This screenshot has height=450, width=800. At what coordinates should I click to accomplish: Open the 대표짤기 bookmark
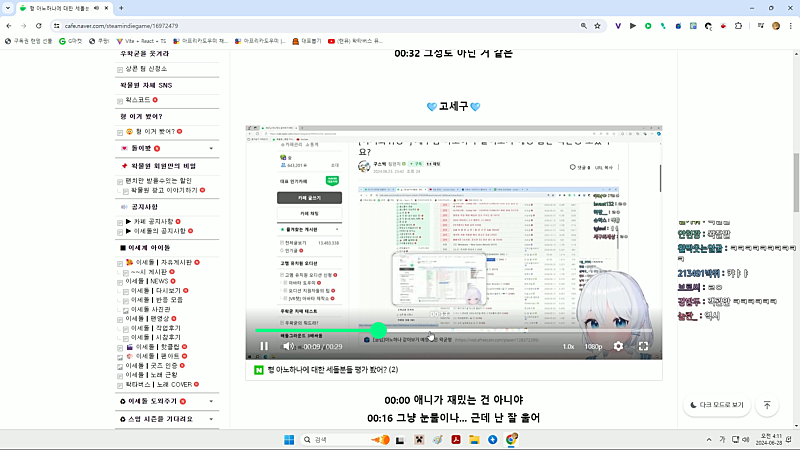(307, 41)
